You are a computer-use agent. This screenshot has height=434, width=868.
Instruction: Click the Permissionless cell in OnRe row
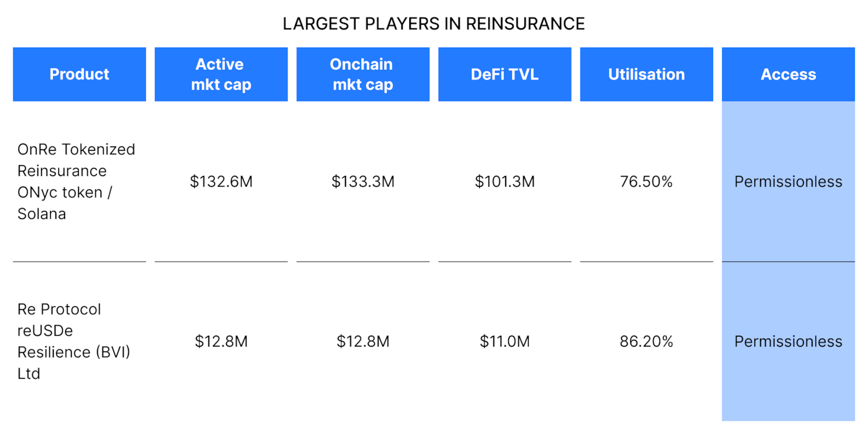point(788,181)
